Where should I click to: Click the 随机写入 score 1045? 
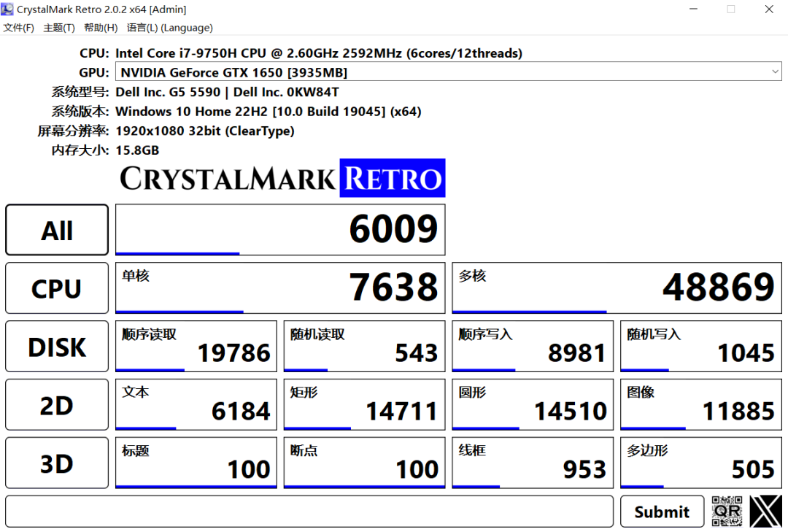(x=701, y=347)
